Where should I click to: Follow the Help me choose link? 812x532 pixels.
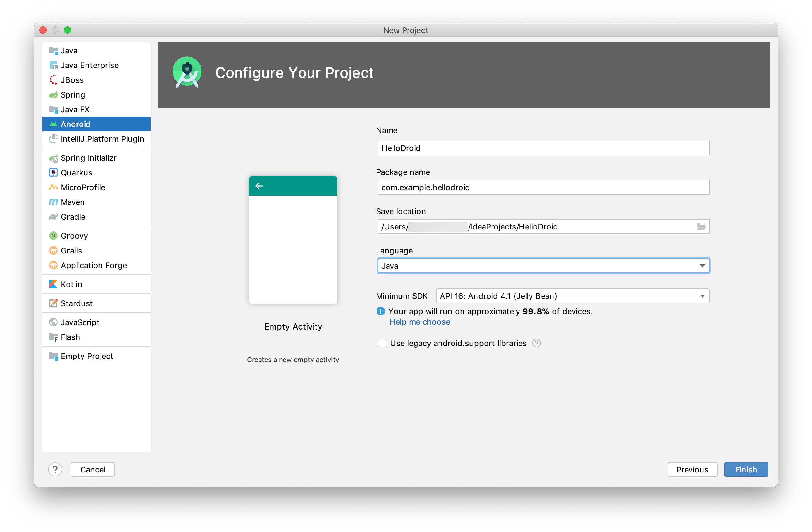(x=420, y=322)
